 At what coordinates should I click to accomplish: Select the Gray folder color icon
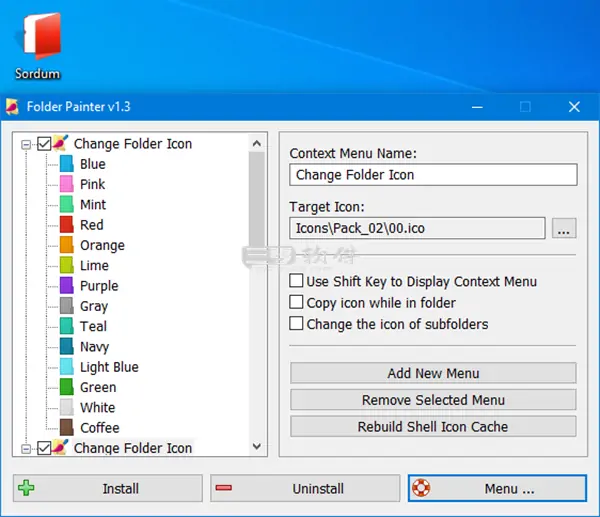point(67,306)
